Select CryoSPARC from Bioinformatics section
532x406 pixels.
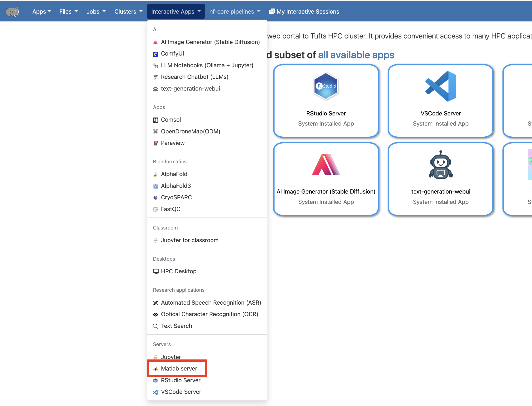[x=176, y=197]
